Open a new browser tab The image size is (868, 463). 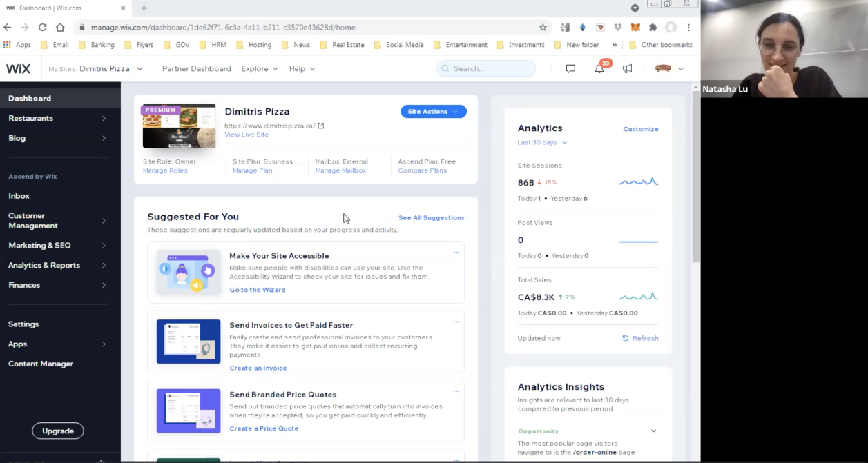[x=144, y=8]
